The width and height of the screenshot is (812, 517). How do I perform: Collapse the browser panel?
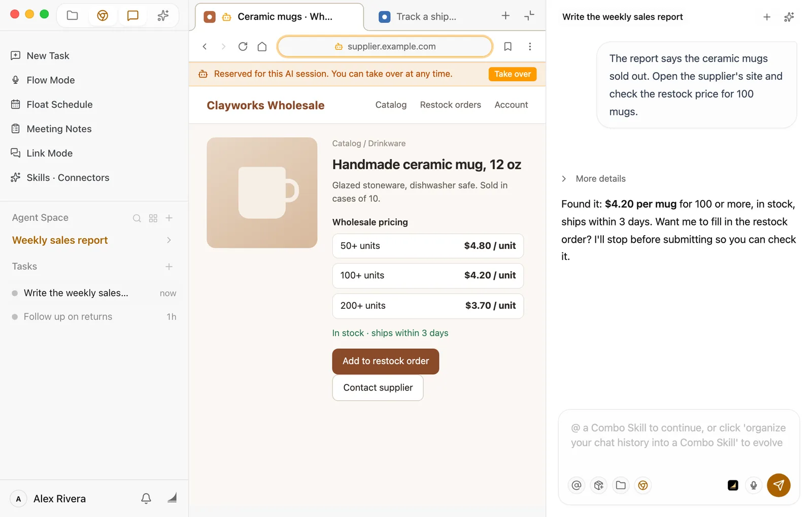coord(529,16)
